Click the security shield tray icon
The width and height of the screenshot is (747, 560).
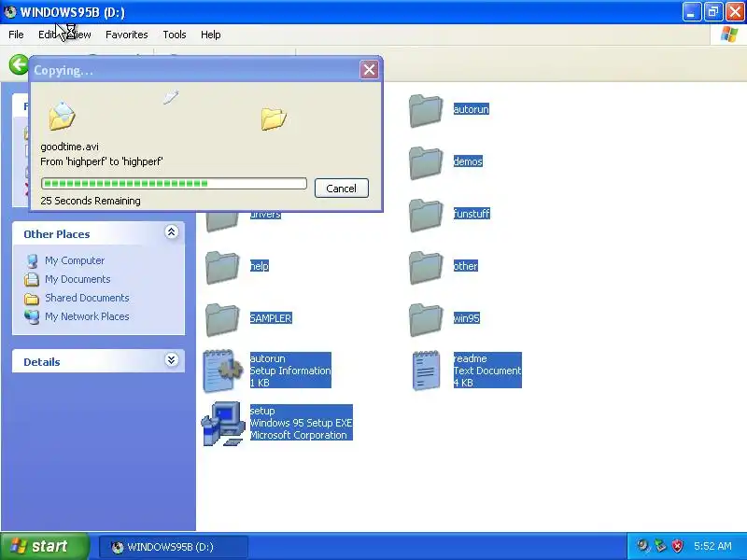(x=678, y=546)
